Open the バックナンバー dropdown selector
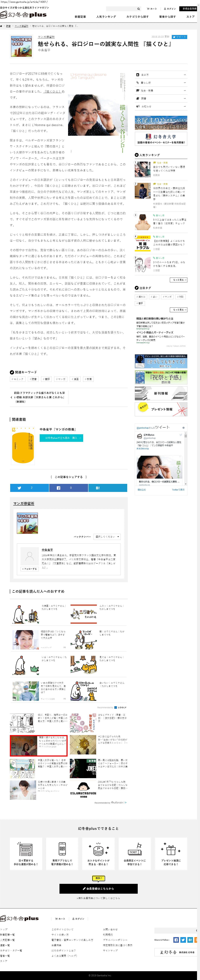 coord(107,537)
